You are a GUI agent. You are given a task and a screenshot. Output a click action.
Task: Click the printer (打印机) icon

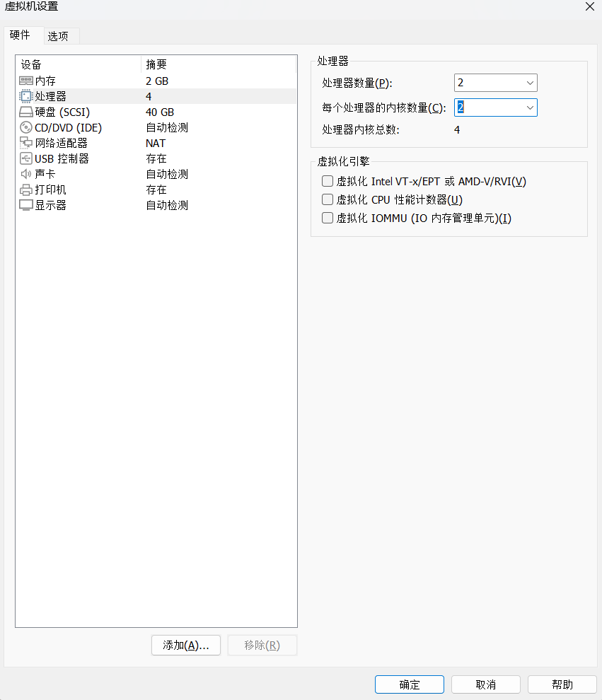(26, 189)
